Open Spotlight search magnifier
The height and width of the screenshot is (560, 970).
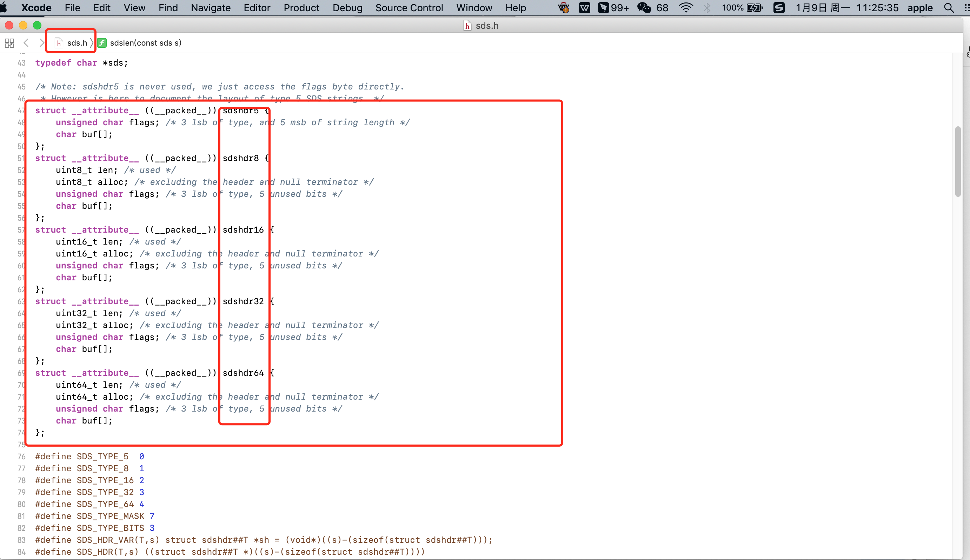point(949,8)
